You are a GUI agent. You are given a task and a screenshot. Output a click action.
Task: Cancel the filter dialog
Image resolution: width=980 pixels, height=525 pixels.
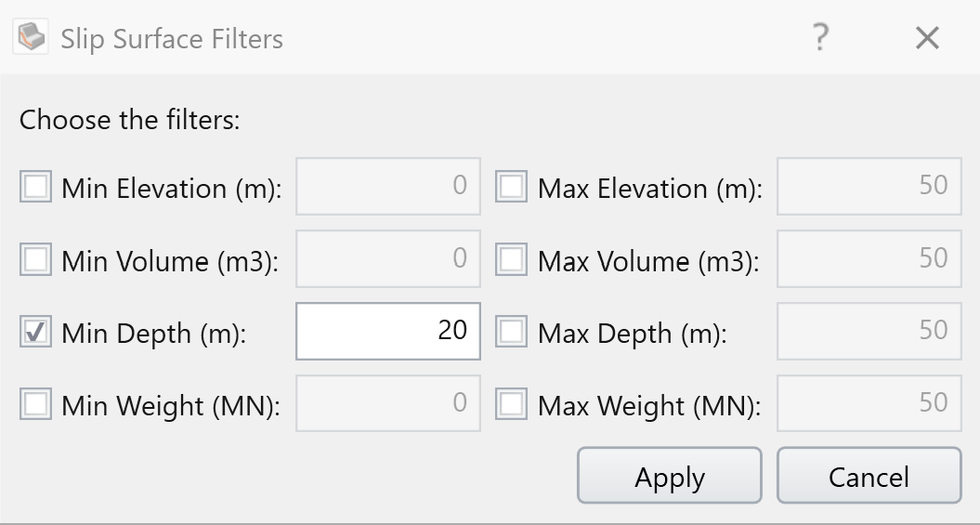869,476
